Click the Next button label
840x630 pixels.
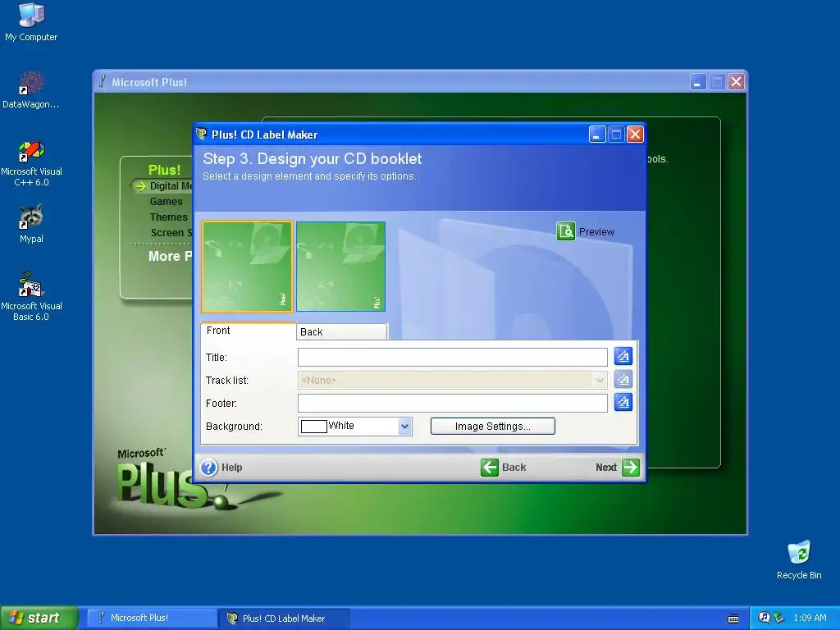(x=606, y=467)
